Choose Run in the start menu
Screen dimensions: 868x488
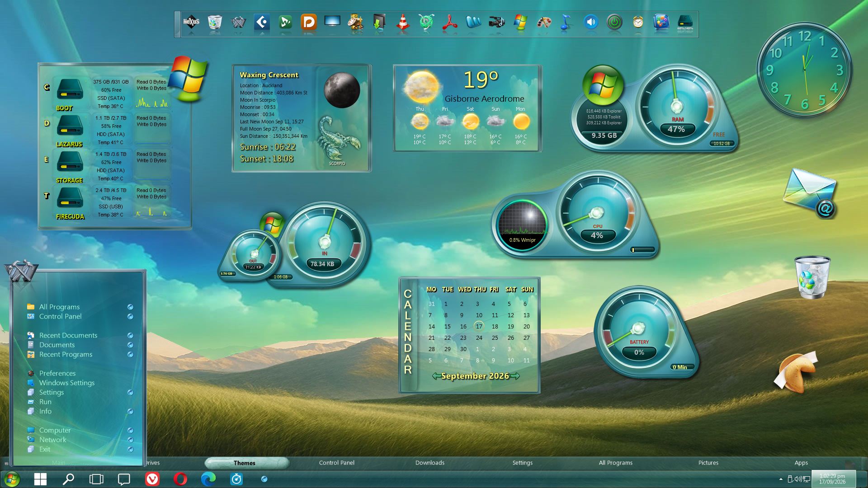point(45,402)
